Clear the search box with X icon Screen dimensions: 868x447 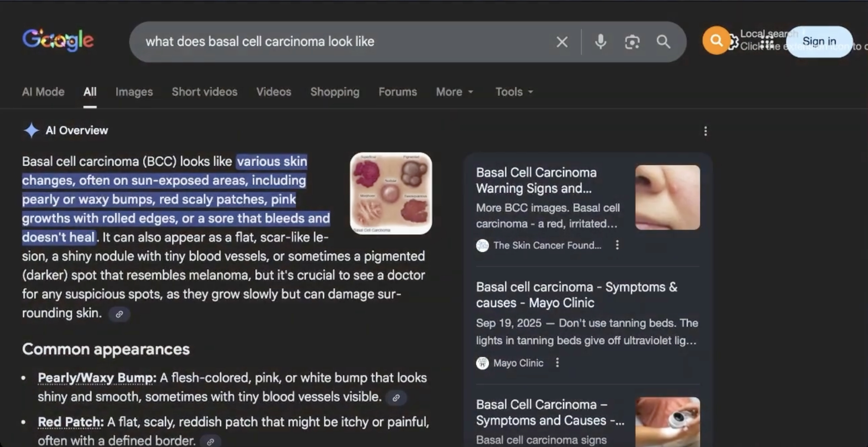[562, 42]
